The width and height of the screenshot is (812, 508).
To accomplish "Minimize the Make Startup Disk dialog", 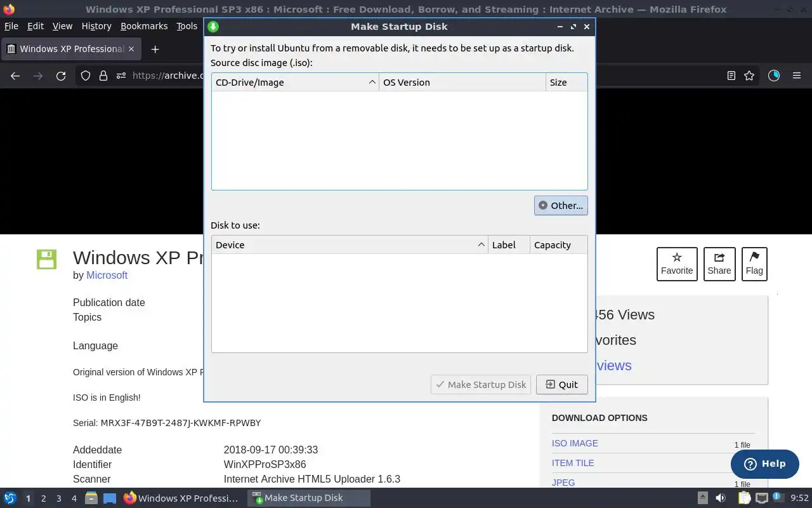I will pos(560,27).
